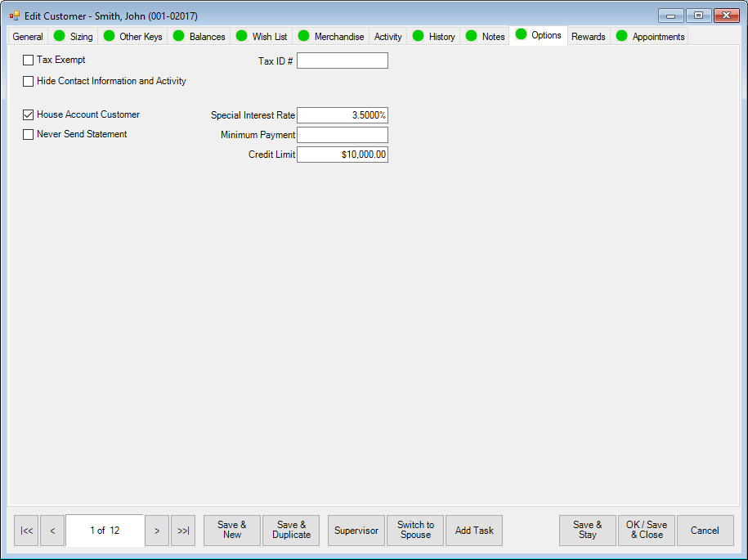The image size is (748, 560).
Task: Open the Rewards tab
Action: pyautogui.click(x=589, y=37)
